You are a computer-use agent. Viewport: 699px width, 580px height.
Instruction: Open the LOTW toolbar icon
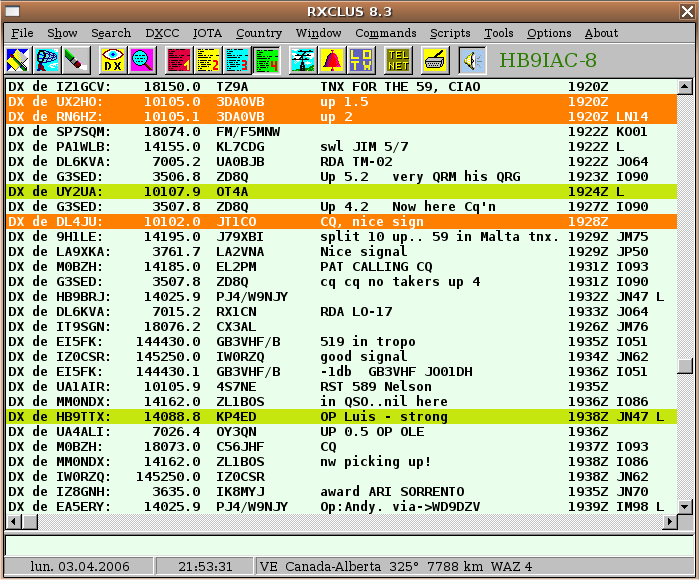tap(361, 60)
